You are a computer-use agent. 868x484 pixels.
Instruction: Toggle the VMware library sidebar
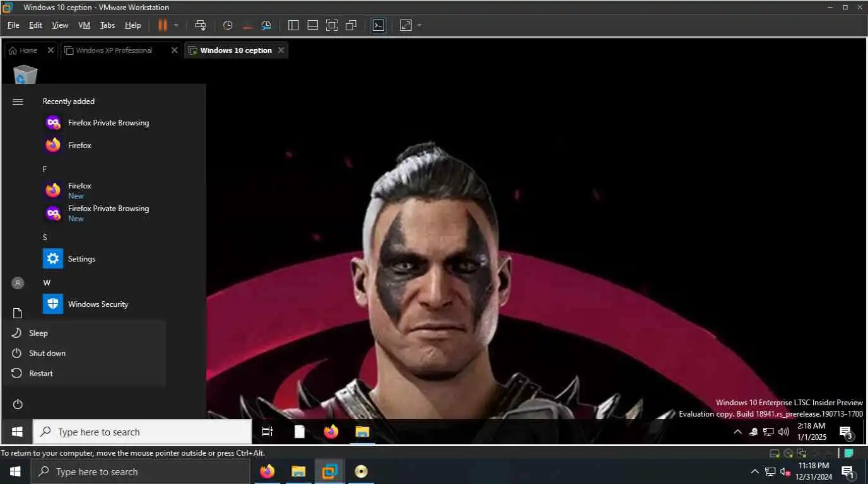(293, 25)
